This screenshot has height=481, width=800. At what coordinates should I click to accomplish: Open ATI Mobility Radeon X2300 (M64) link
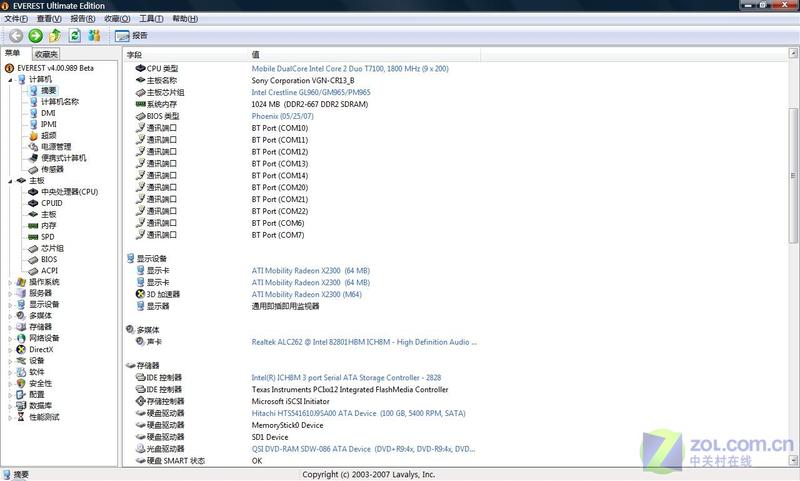306,294
